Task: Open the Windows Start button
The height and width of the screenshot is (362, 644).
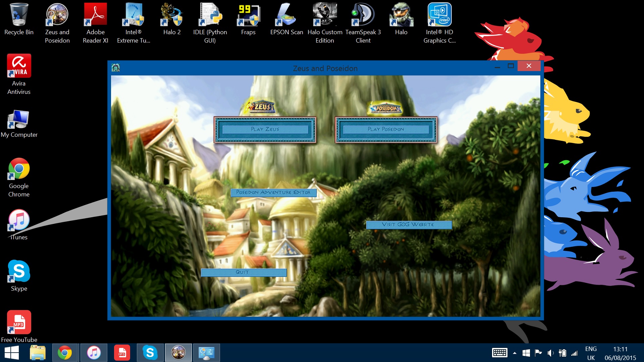Action: click(x=12, y=353)
